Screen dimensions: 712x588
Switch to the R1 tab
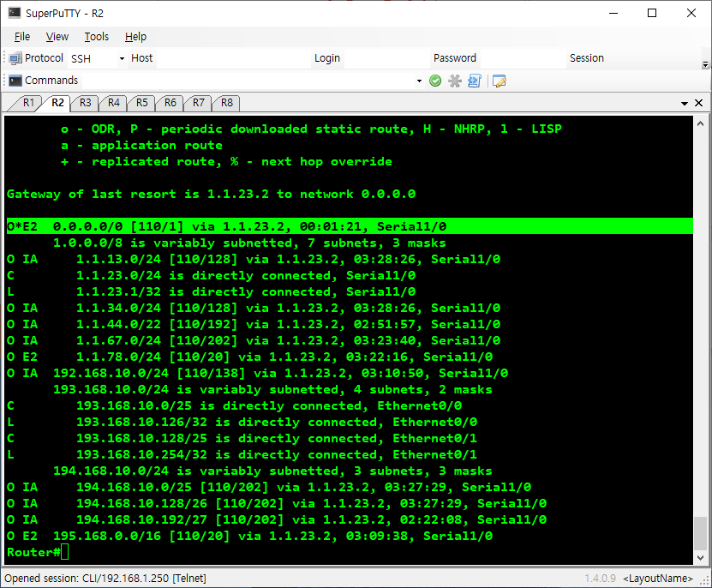point(28,103)
